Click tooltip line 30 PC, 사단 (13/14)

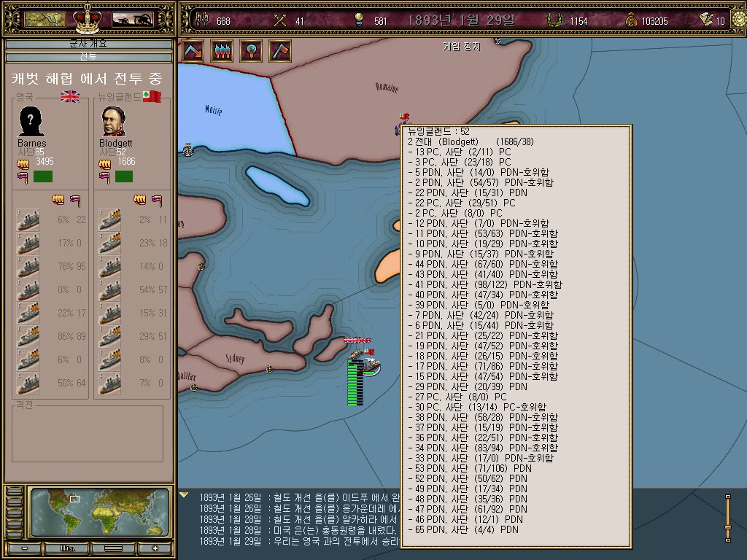point(477,407)
